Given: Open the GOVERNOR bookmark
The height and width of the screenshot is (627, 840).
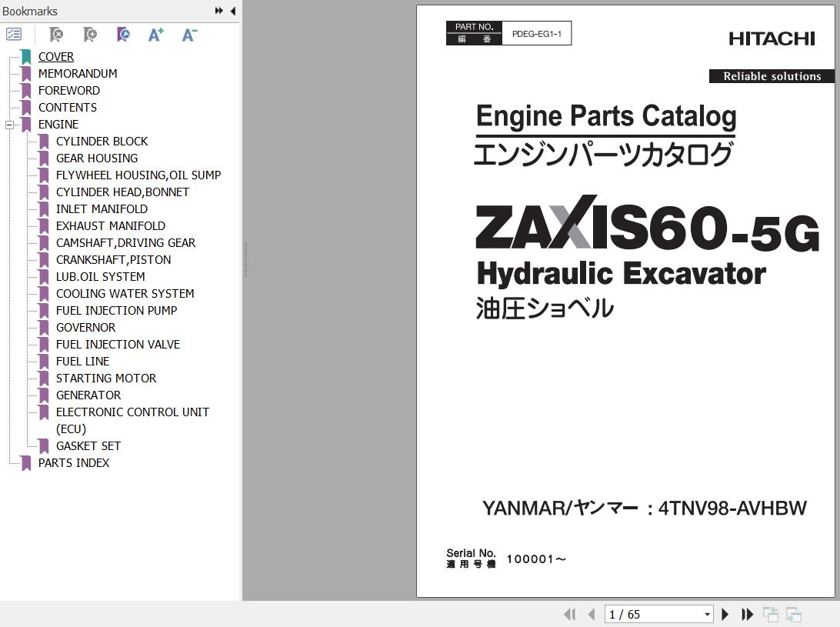Looking at the screenshot, I should click(x=85, y=328).
